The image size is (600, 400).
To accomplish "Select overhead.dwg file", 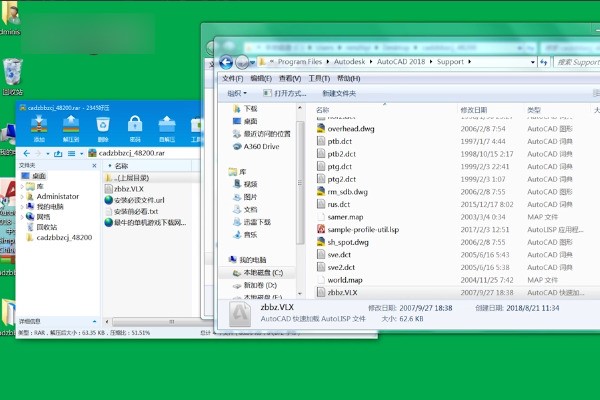I will [x=346, y=129].
